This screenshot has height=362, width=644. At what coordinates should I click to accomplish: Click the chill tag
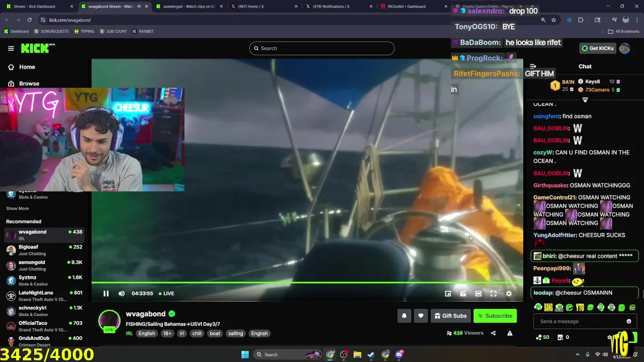click(x=197, y=333)
